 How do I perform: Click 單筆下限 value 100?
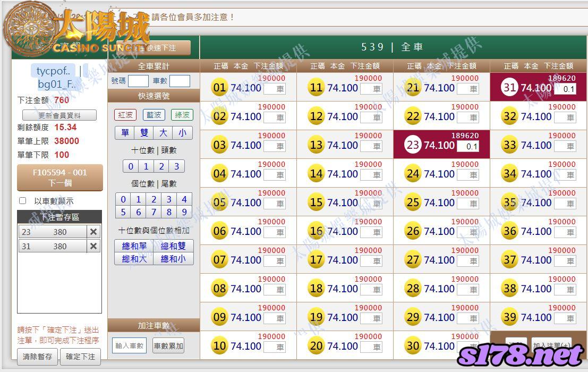[x=62, y=155]
